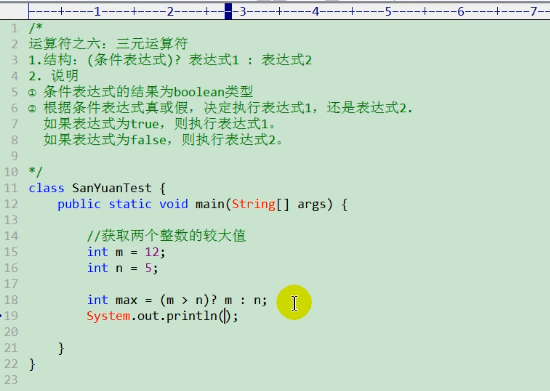
Task: Click the comment '//获取两个整数的较大值'
Action: 166,236
